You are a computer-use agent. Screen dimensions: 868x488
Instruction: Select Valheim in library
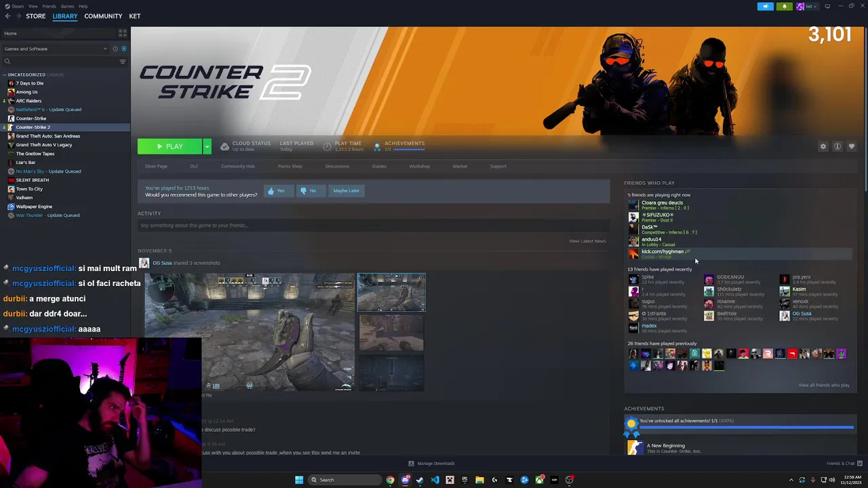24,198
